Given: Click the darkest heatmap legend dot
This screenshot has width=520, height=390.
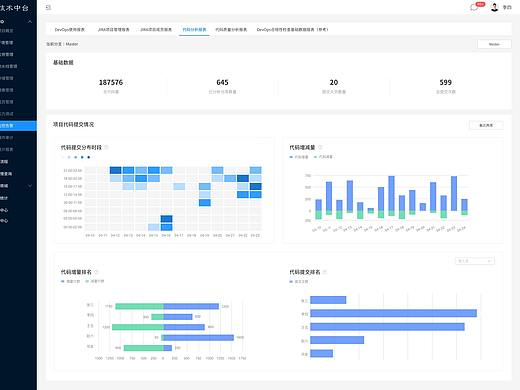Looking at the screenshot, I should tap(89, 157).
